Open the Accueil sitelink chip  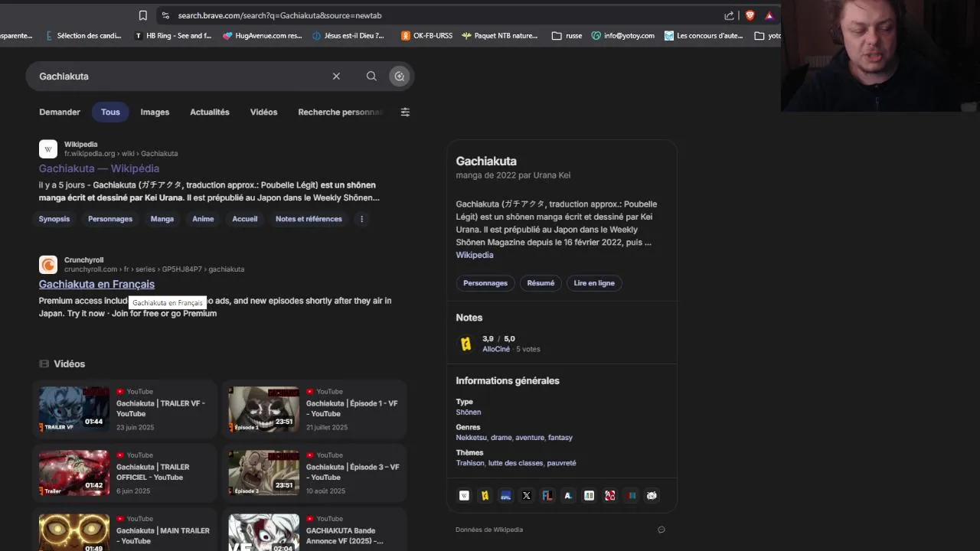(245, 219)
